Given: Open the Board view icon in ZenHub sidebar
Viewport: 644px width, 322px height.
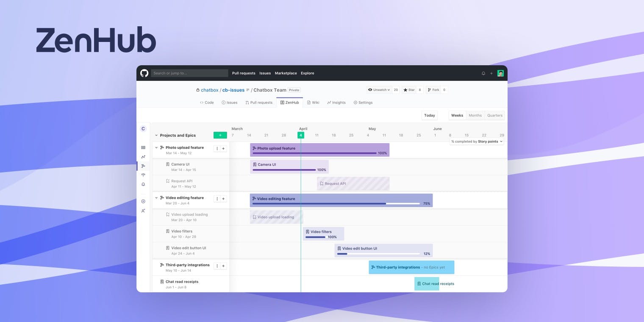Looking at the screenshot, I should pos(143,147).
